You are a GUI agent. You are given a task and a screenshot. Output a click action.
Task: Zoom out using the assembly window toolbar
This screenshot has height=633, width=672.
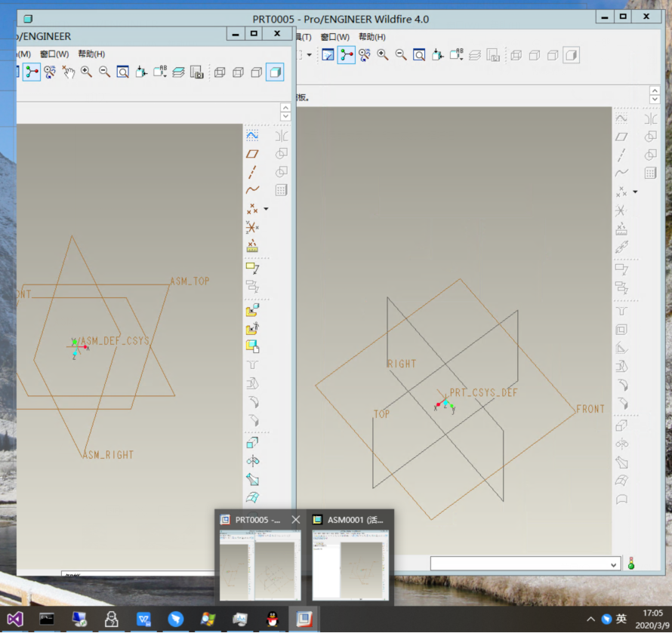tap(104, 72)
